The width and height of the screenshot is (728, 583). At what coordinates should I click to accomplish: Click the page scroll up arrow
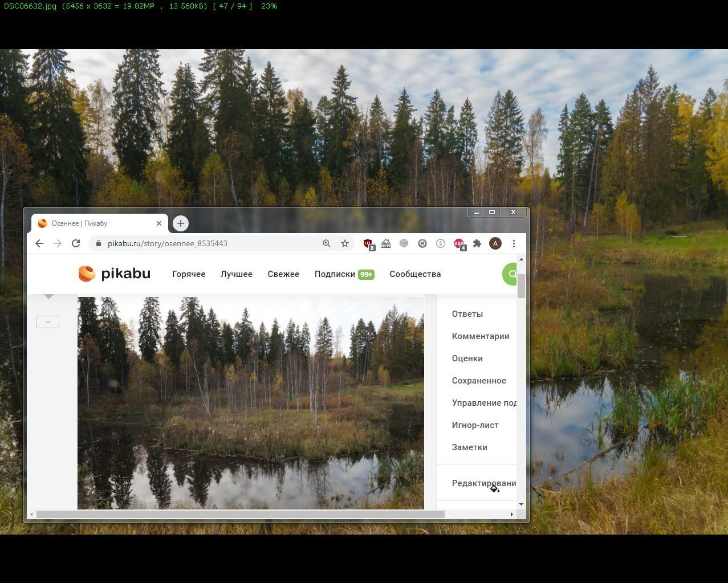[521, 259]
